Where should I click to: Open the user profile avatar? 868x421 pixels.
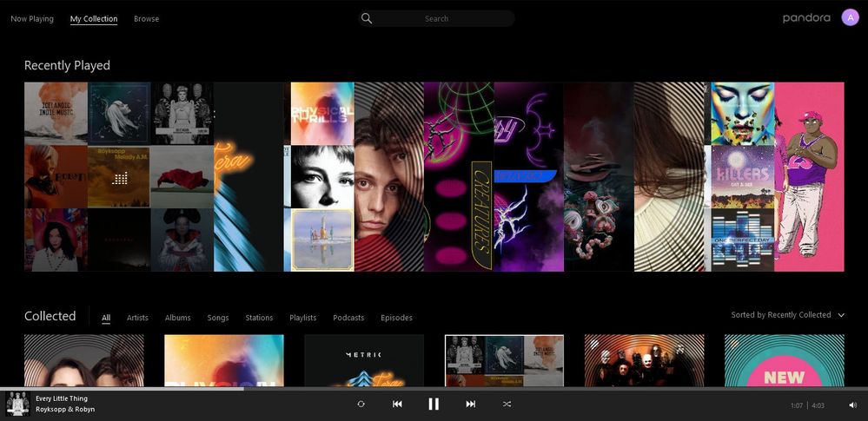[850, 17]
